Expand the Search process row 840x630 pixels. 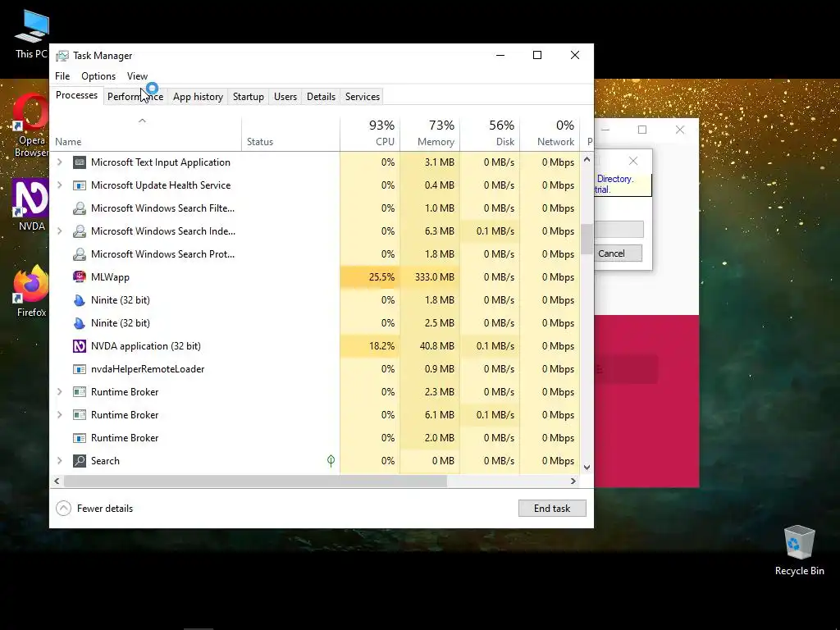[x=59, y=460]
